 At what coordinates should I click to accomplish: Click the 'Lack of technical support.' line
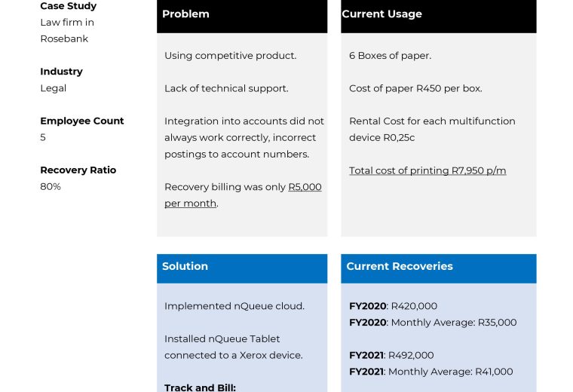(x=226, y=88)
